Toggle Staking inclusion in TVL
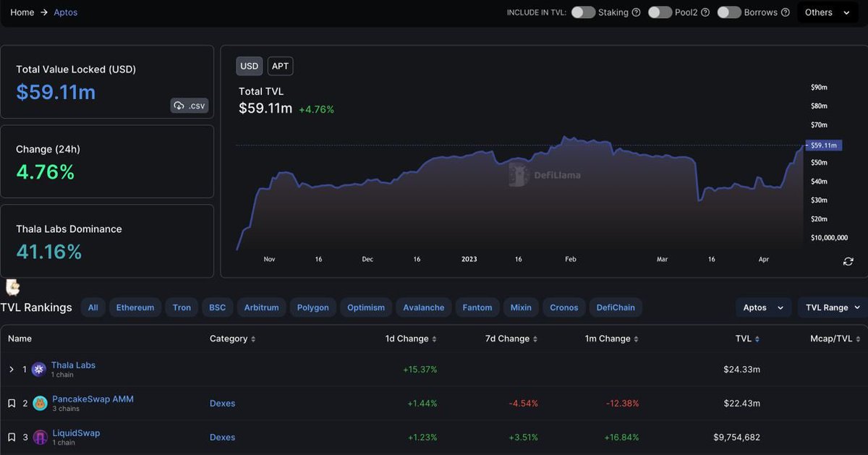 [583, 12]
